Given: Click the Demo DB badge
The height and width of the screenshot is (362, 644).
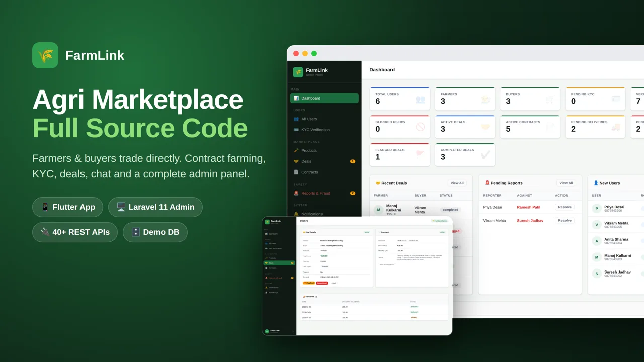Looking at the screenshot, I should [155, 232].
